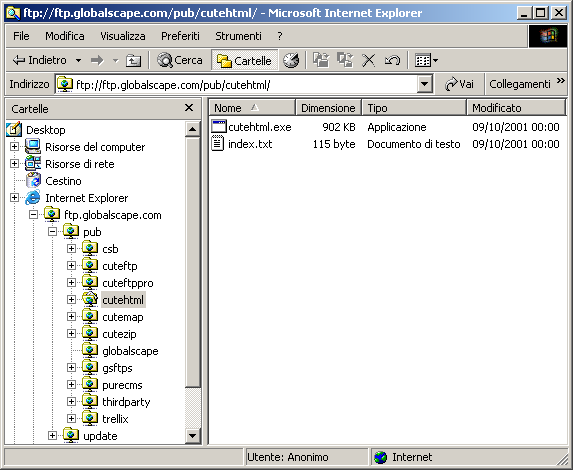Click the gsftps folder icon
The width and height of the screenshot is (573, 470).
click(x=90, y=367)
